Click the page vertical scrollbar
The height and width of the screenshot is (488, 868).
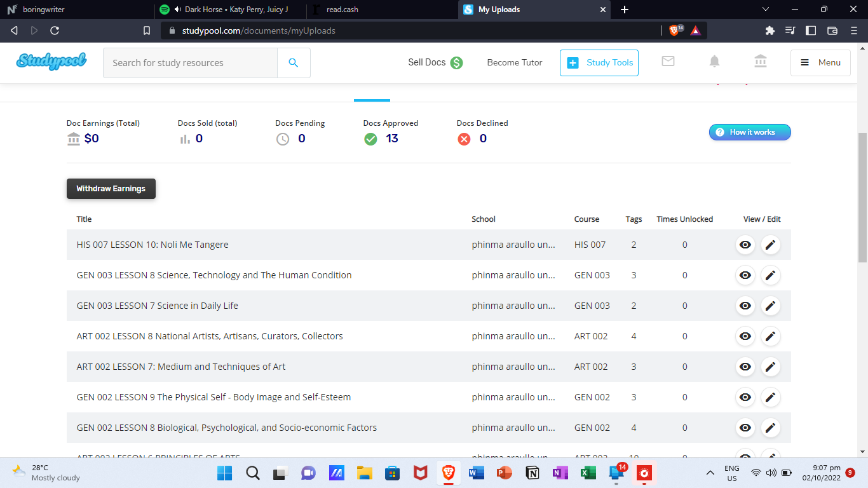(x=862, y=198)
